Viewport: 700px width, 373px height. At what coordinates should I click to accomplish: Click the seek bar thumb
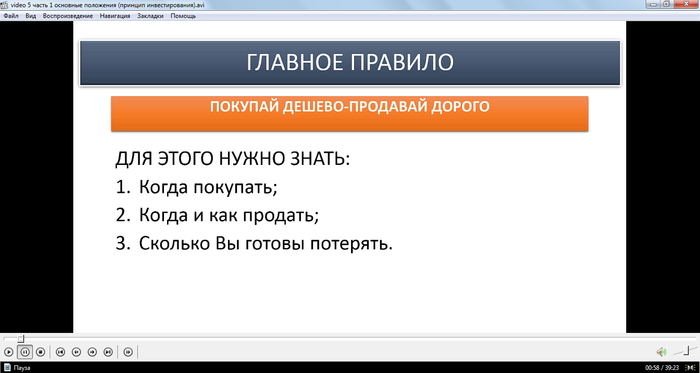point(21,339)
